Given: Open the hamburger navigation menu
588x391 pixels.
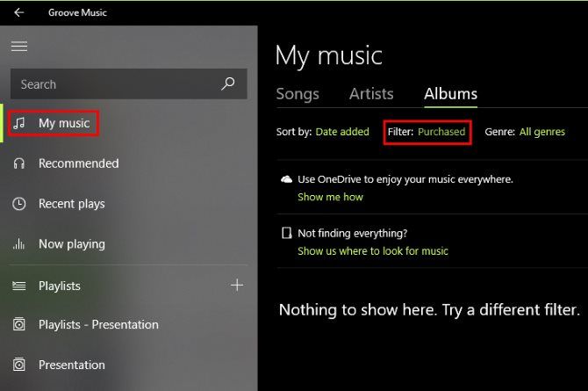Looking at the screenshot, I should tap(19, 47).
